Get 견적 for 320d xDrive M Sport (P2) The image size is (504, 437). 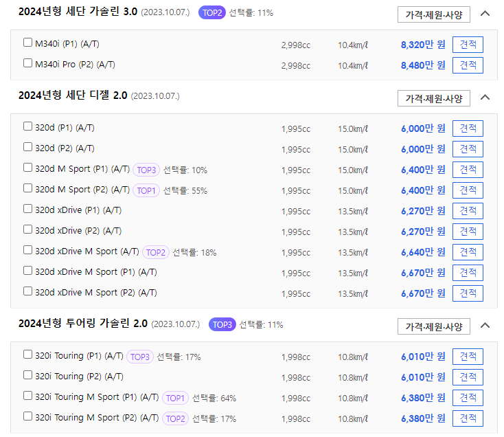[468, 293]
